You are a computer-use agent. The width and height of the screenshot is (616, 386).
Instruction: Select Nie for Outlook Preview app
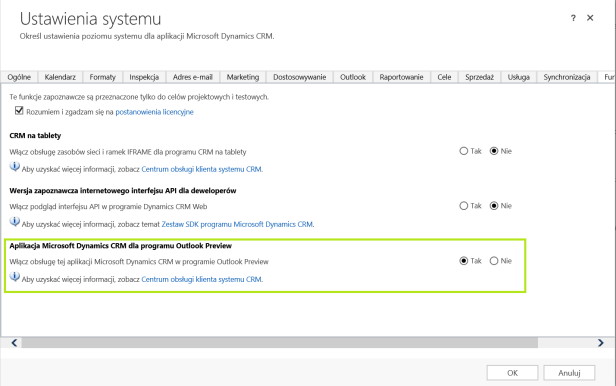click(x=494, y=261)
